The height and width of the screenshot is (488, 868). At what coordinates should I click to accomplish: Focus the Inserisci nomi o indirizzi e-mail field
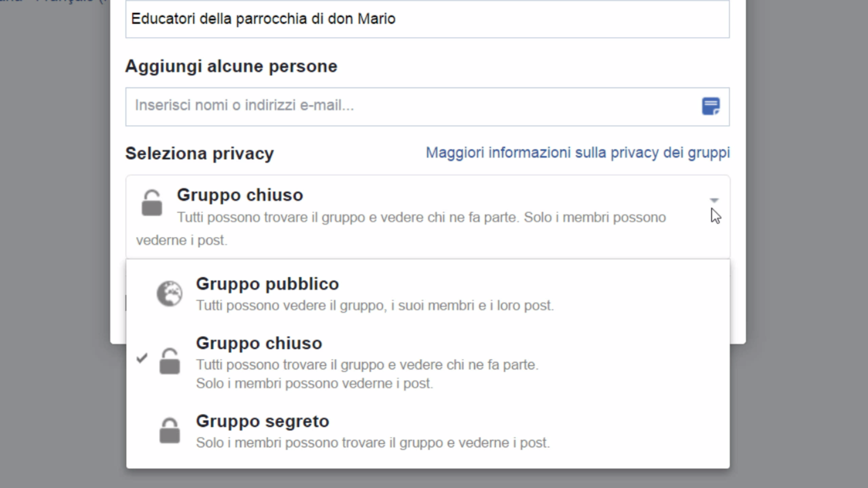428,107
